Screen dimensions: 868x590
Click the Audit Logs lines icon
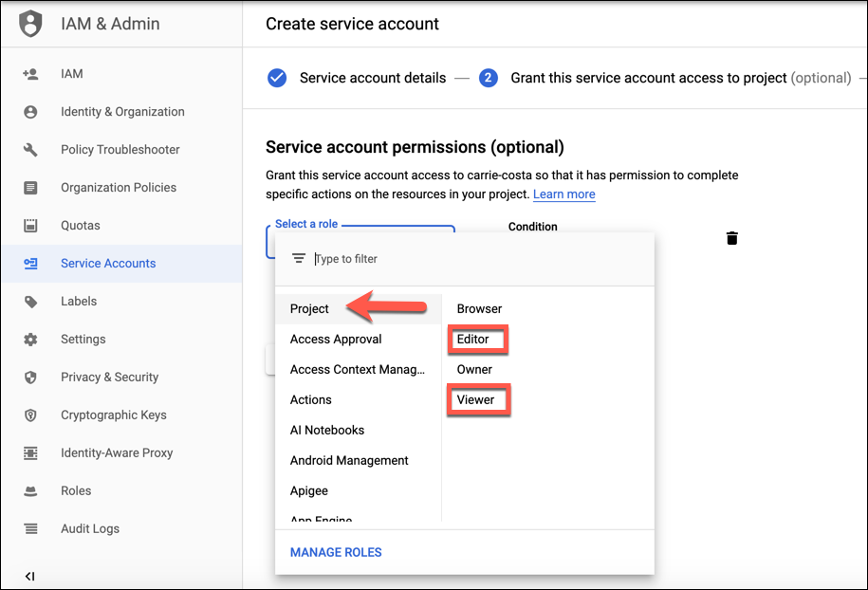pyautogui.click(x=30, y=529)
